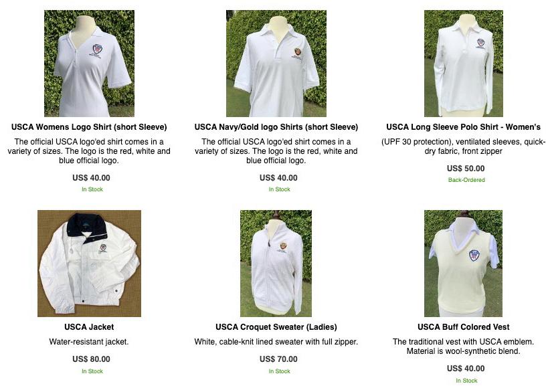Open USCA Croquet Sweater (Ladies) title
Image resolution: width=546 pixels, height=392 pixels.
(x=276, y=327)
